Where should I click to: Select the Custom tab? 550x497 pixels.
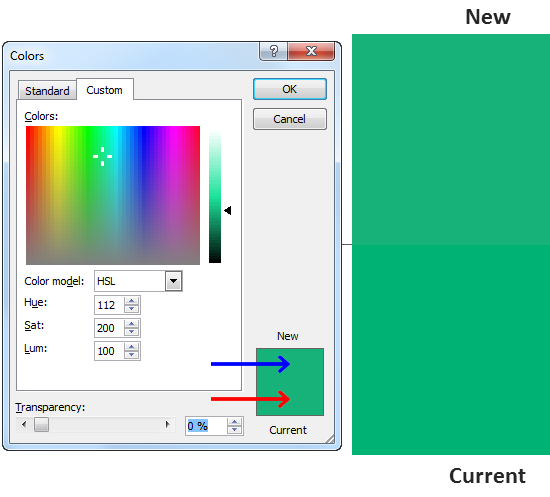click(x=105, y=90)
